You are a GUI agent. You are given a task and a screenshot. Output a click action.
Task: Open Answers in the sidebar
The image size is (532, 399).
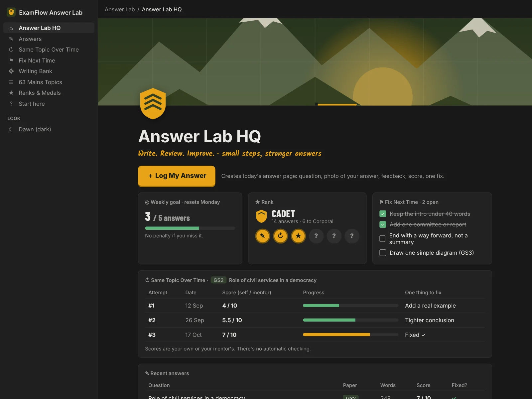tap(49, 39)
